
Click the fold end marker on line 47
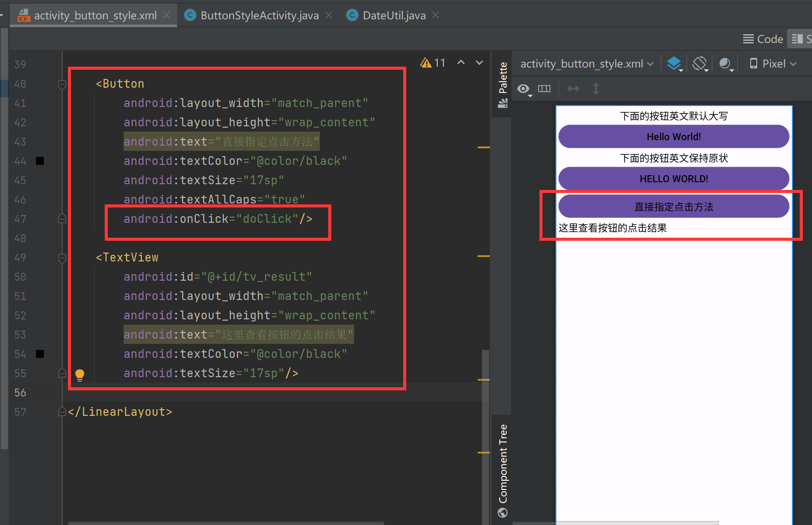pos(62,219)
